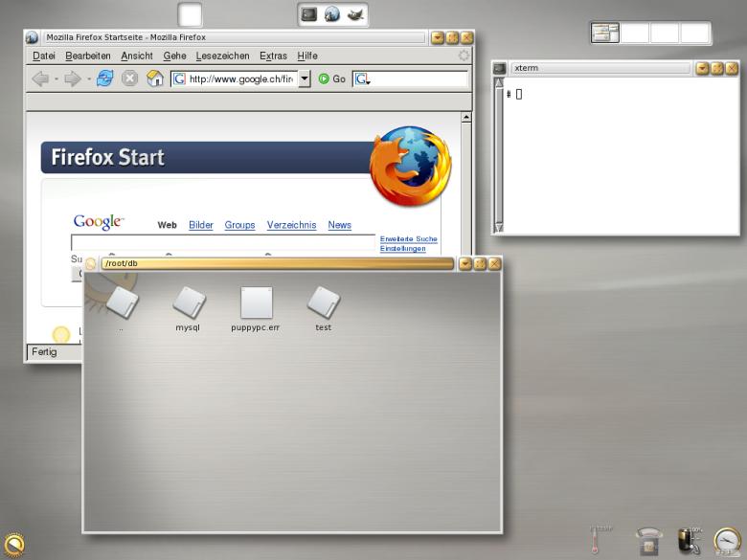Click Firefox scrollbar up arrow

pyautogui.click(x=466, y=117)
